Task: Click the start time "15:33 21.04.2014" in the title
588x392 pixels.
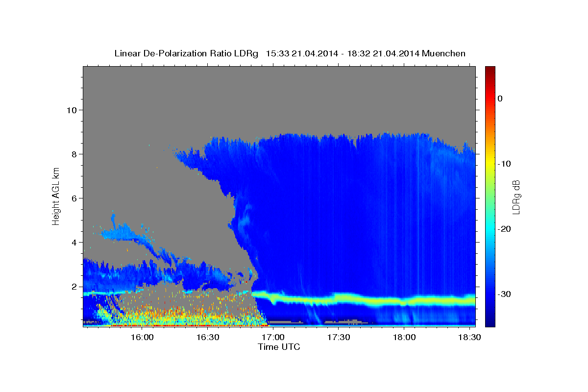Action: coord(302,53)
